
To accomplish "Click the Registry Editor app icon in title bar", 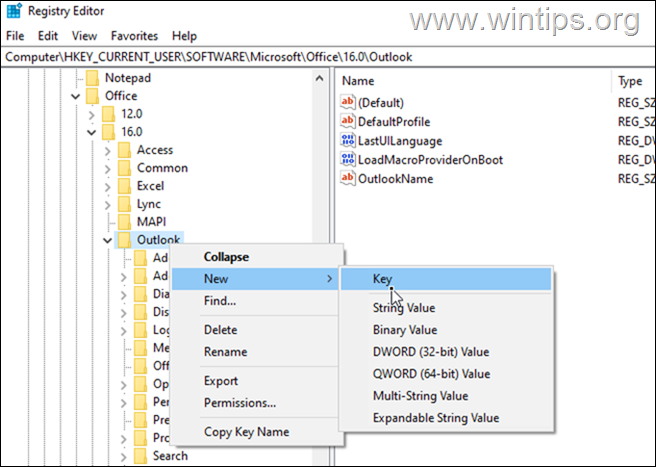I will tap(14, 11).
